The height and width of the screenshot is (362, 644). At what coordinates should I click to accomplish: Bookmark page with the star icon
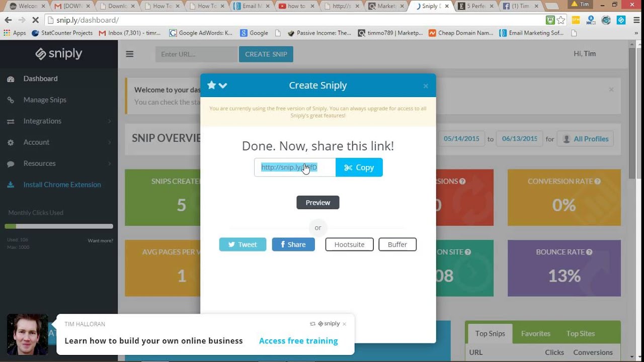(561, 20)
